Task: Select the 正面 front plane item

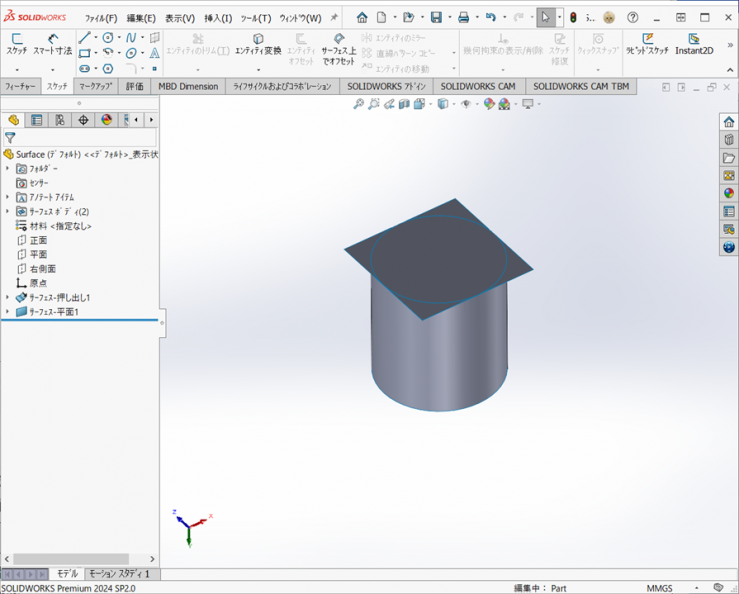Action: pos(38,241)
